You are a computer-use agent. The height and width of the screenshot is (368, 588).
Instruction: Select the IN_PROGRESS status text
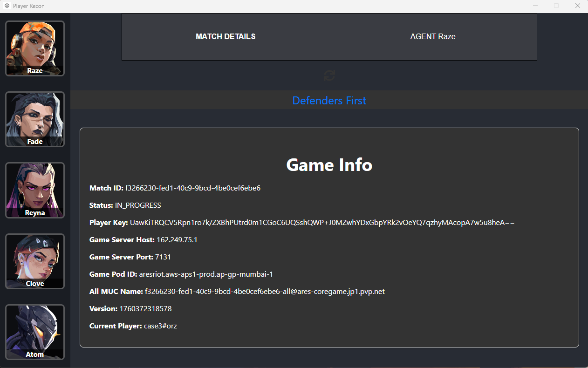coord(138,205)
